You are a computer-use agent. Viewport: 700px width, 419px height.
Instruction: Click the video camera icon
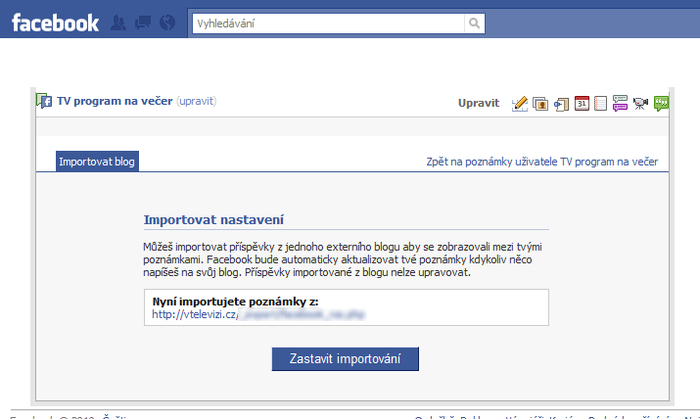click(x=640, y=104)
